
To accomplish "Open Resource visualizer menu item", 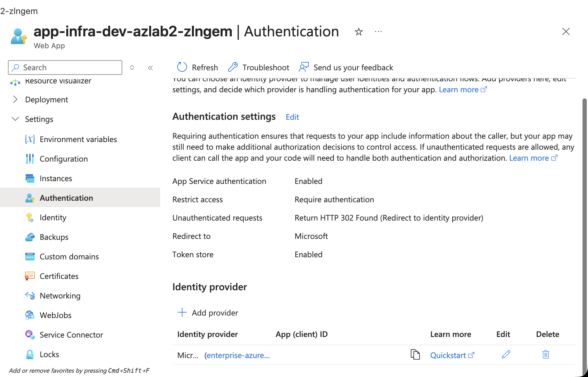I will [58, 81].
